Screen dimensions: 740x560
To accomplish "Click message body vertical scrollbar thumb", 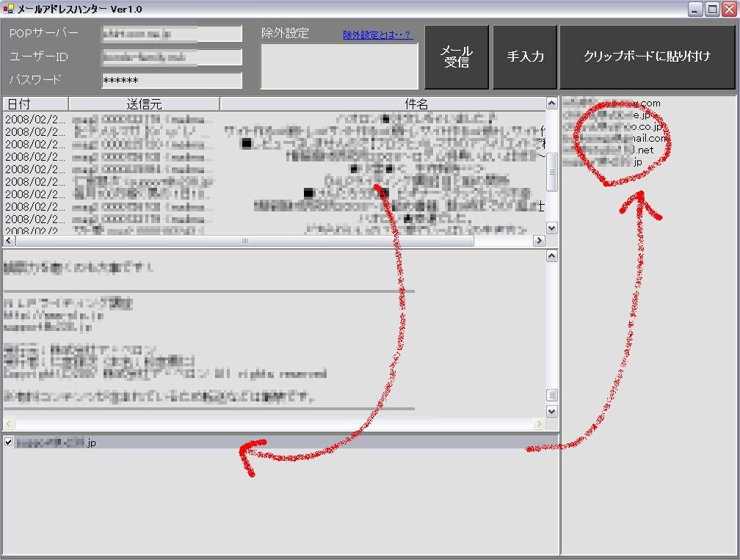I will (551, 394).
